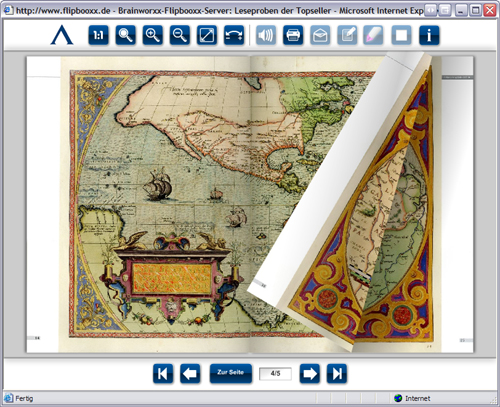Toggle sound with the speaker icon
Image resolution: width=500 pixels, height=407 pixels.
pos(266,35)
